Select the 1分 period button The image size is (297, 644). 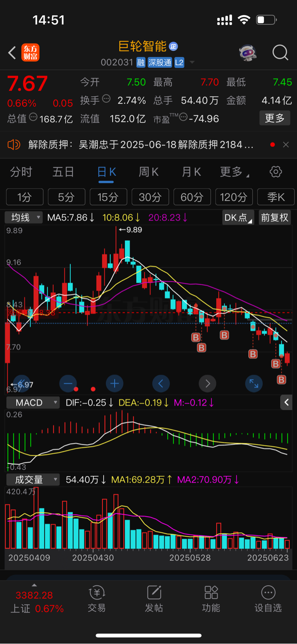[25, 197]
